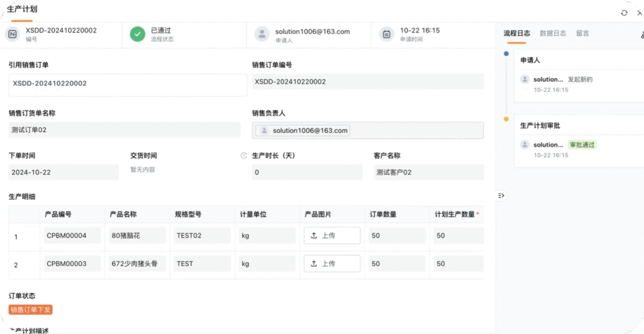Collapse the right log side panel
The height and width of the screenshot is (334, 644).
point(501,196)
